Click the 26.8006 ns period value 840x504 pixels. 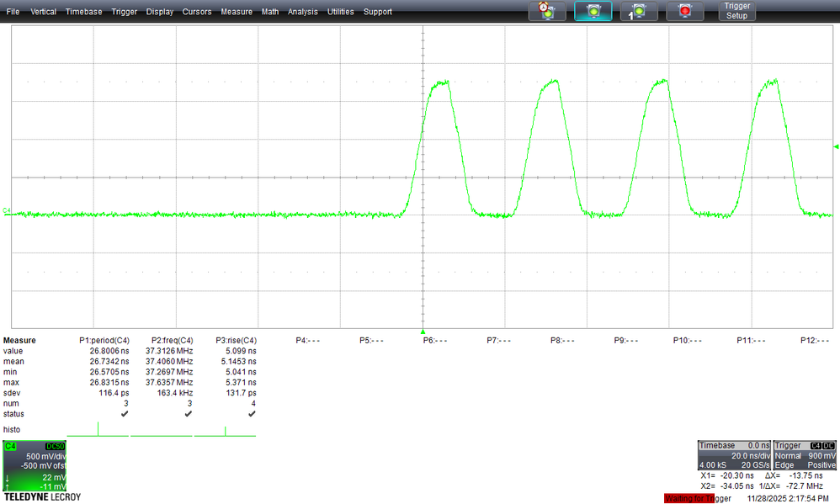point(109,352)
